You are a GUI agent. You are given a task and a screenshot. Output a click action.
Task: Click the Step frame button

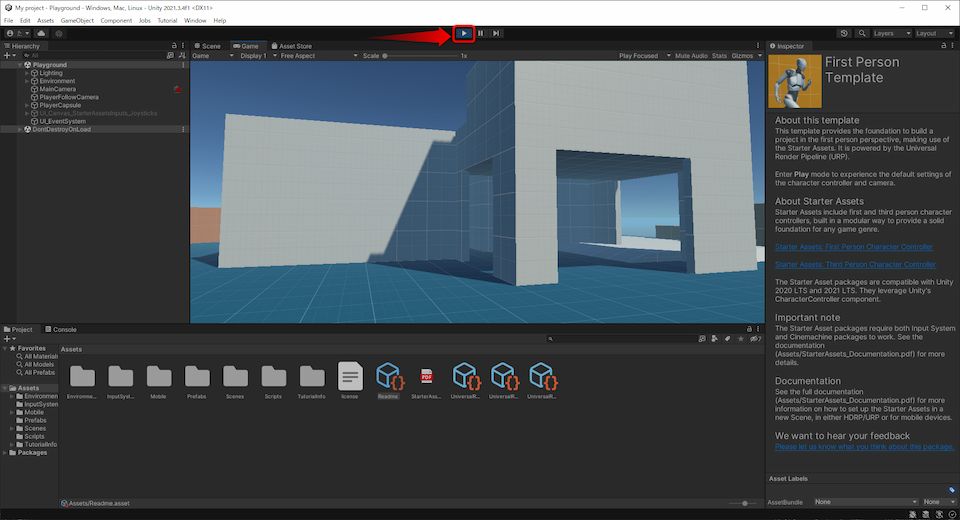tap(496, 33)
